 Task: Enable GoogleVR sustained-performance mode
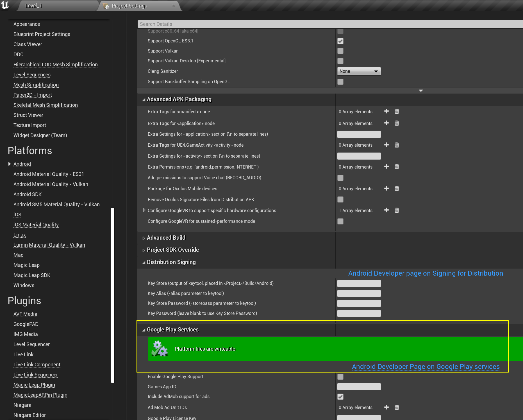pyautogui.click(x=340, y=221)
